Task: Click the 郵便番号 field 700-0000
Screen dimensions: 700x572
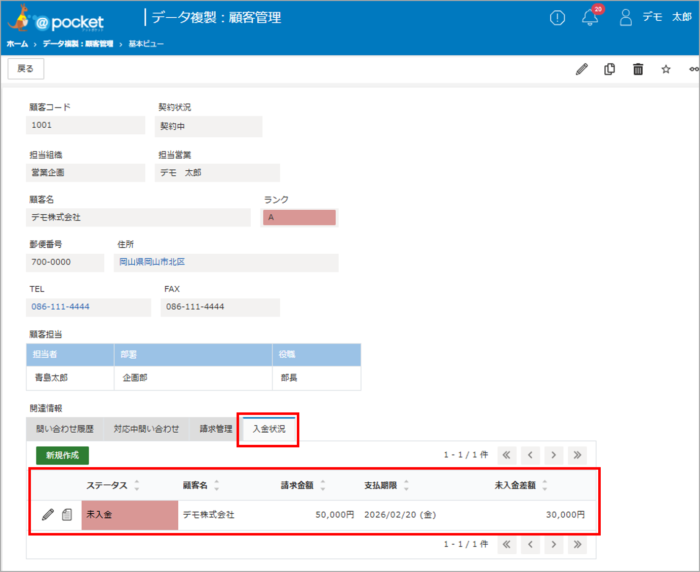Action: pos(65,262)
